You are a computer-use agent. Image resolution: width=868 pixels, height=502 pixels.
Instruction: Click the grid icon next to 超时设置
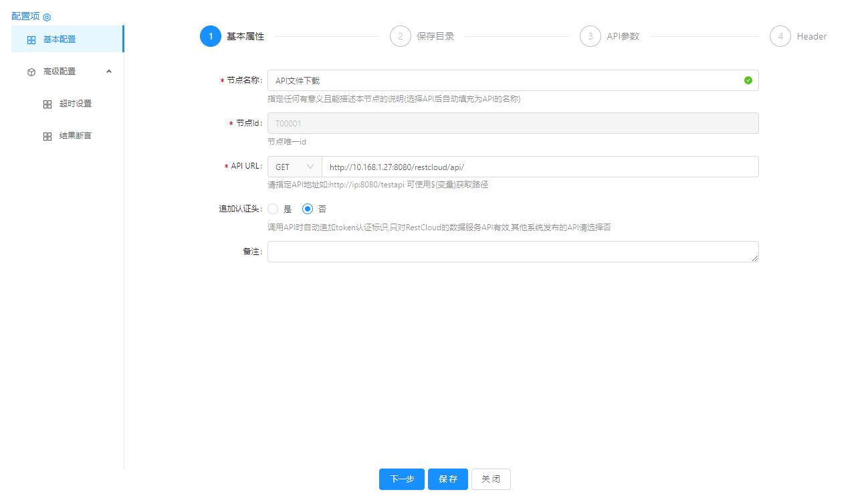(47, 104)
